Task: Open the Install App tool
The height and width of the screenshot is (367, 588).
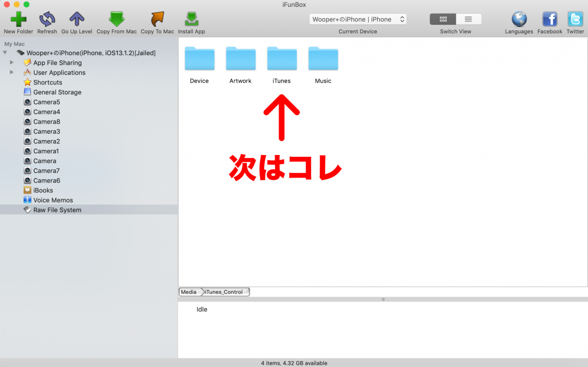Action: (191, 19)
